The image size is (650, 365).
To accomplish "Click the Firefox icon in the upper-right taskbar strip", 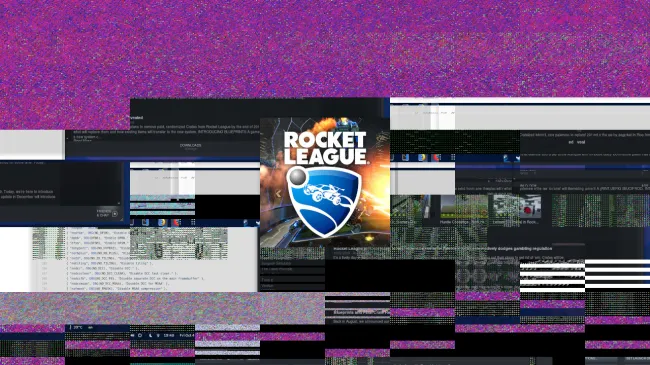I will [422, 158].
